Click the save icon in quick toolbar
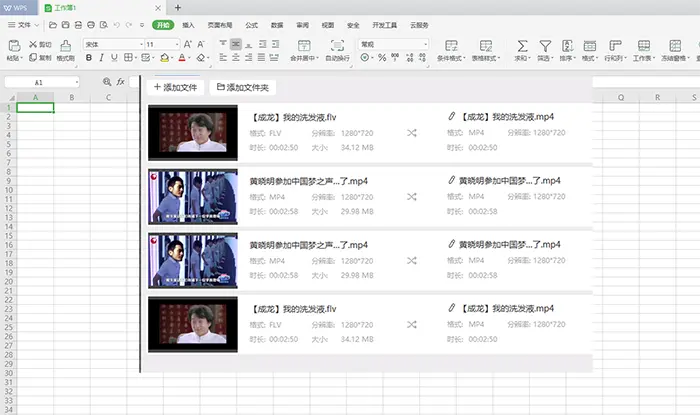This screenshot has height=415, width=700. (x=66, y=25)
